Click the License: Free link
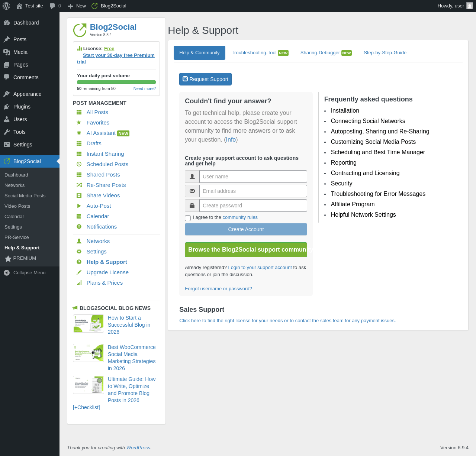This screenshot has height=456, width=476. (x=109, y=49)
